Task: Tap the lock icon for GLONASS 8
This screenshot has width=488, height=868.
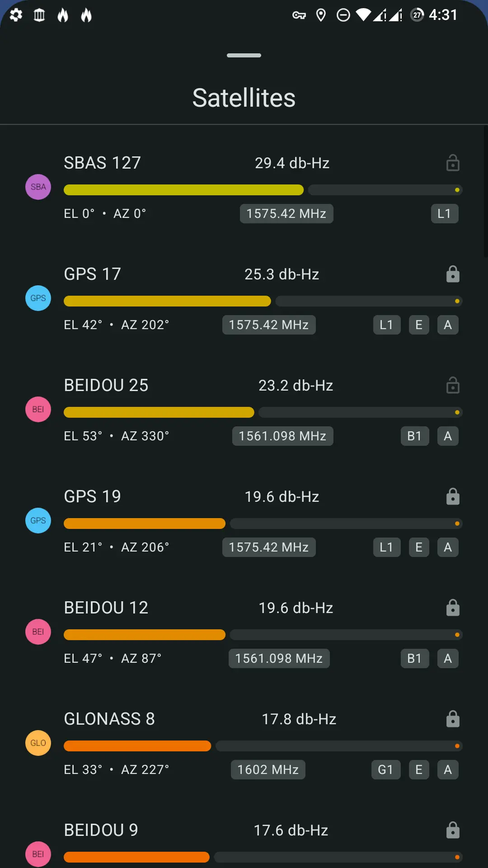Action: (x=453, y=719)
